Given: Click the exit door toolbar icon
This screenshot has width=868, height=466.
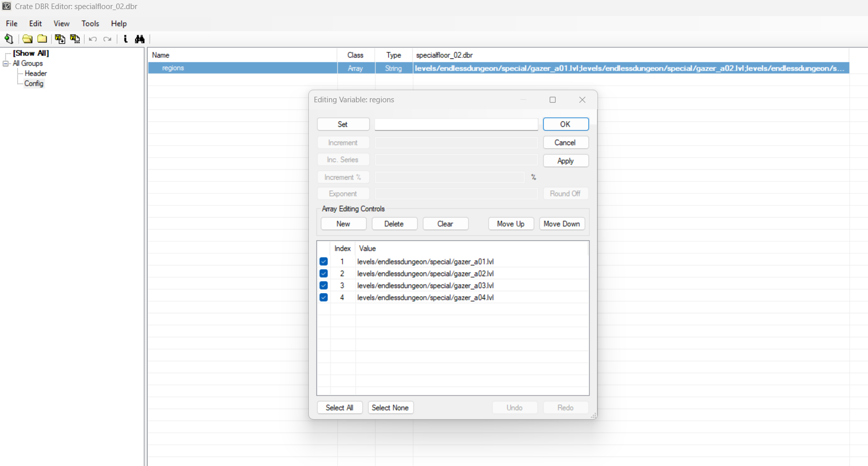Looking at the screenshot, I should [9, 39].
